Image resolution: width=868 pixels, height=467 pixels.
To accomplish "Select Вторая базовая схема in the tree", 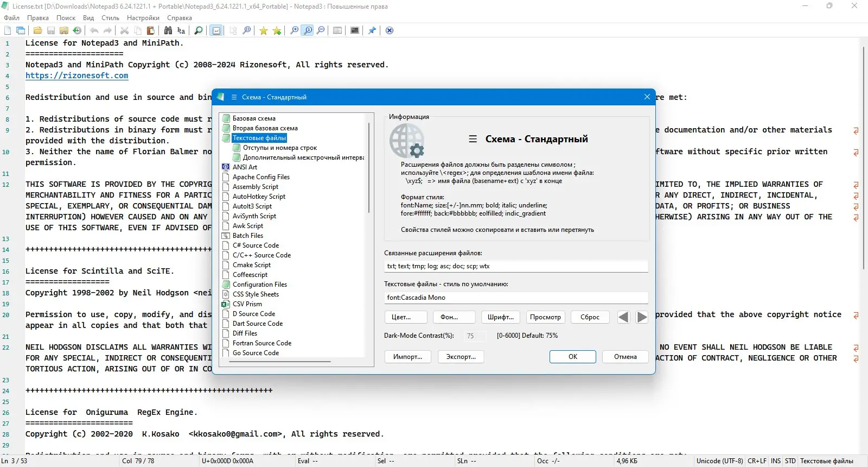I will 265,128.
